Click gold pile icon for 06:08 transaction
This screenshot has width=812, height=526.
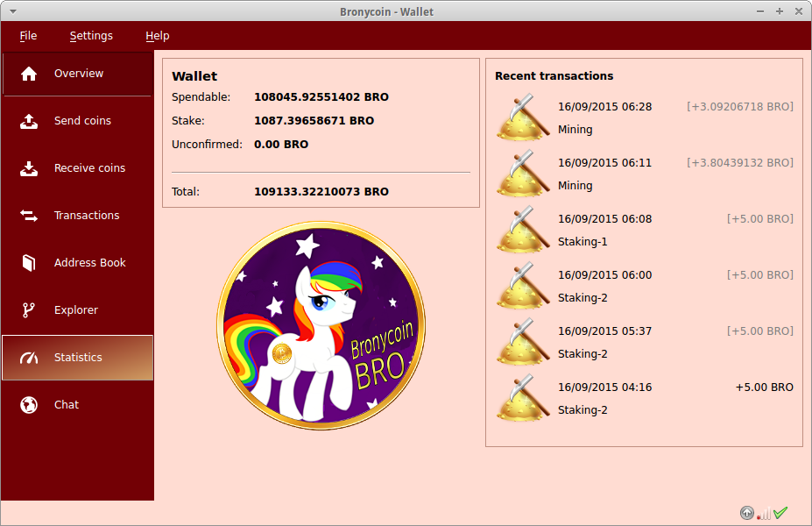pos(523,230)
